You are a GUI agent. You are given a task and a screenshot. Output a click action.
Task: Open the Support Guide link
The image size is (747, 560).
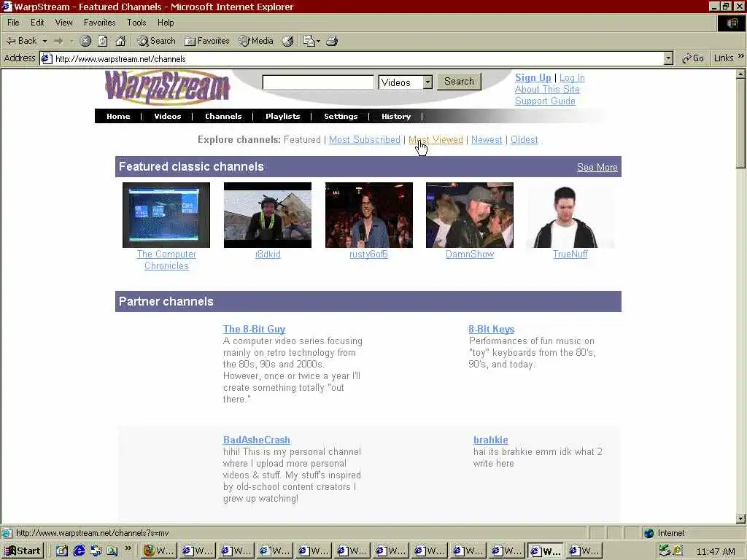[x=545, y=101]
